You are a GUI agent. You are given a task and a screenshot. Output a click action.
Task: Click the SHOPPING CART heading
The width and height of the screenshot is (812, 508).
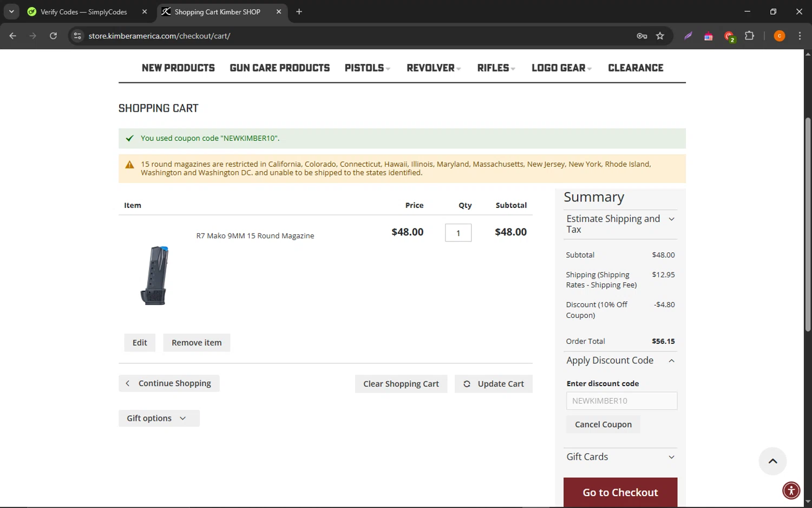pos(159,108)
